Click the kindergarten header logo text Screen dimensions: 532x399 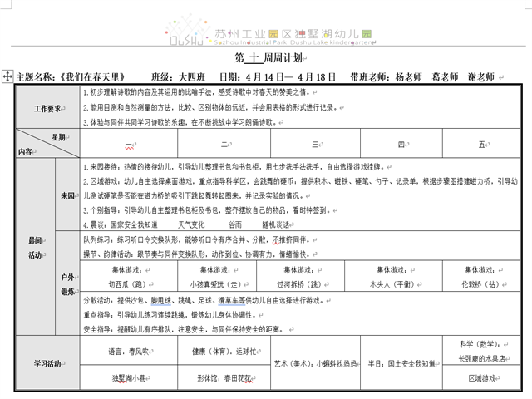(293, 37)
